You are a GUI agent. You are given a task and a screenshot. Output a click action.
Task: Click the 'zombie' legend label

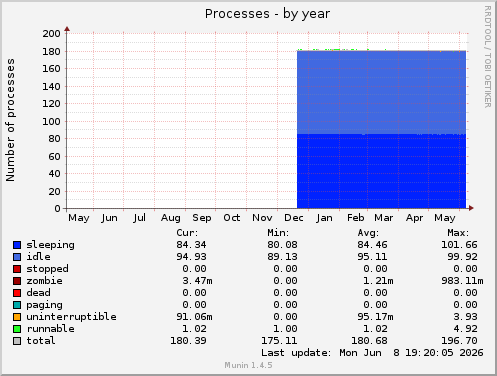[x=44, y=281]
